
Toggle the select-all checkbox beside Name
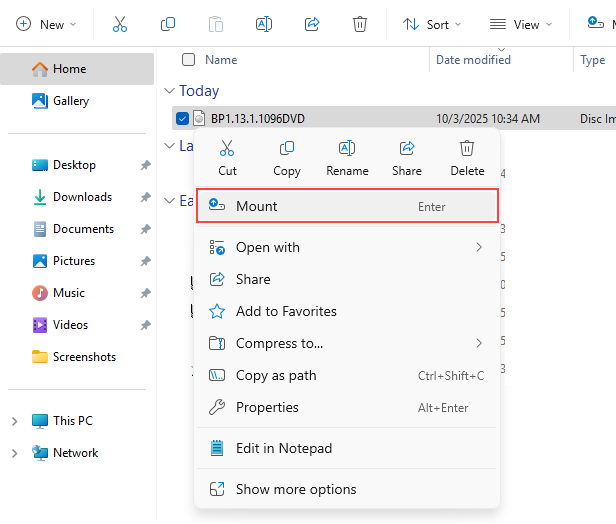(189, 60)
